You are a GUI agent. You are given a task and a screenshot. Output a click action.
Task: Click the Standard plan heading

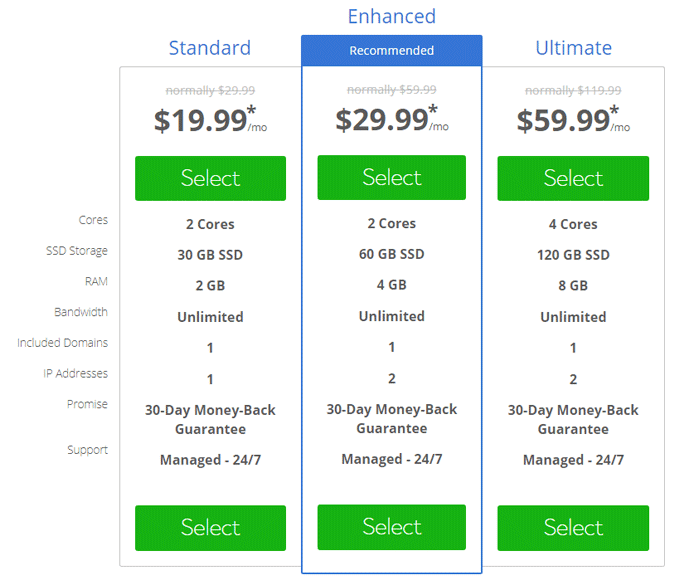pyautogui.click(x=210, y=48)
